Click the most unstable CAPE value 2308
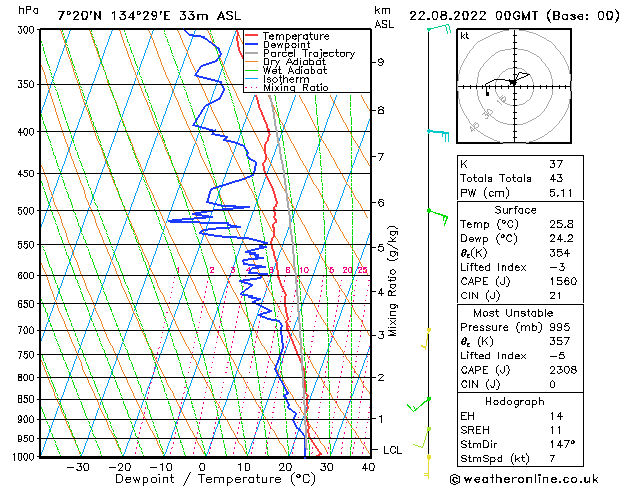Viewport: 629px width, 486px height. point(563,370)
